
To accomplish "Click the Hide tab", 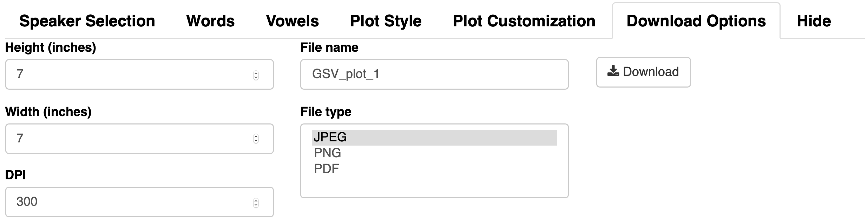I will (814, 21).
